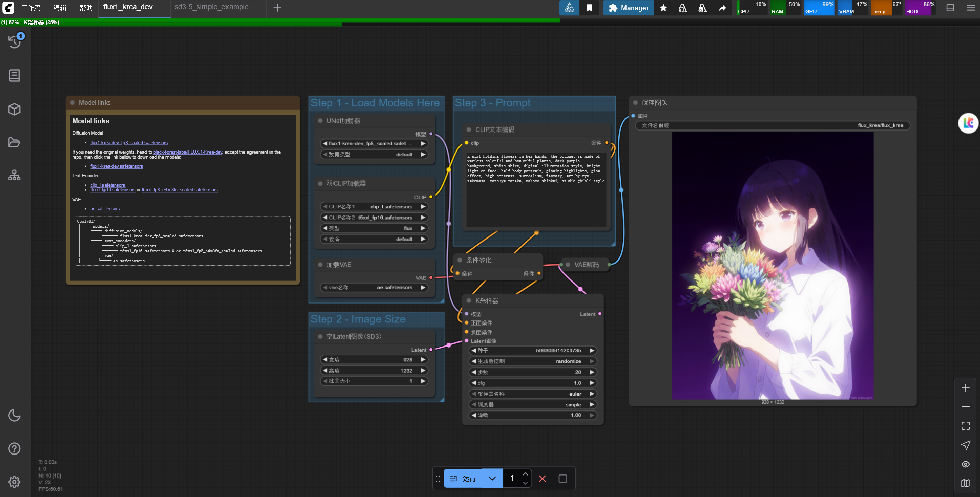The width and height of the screenshot is (980, 497).
Task: Open the node library cube icon
Action: [14, 109]
